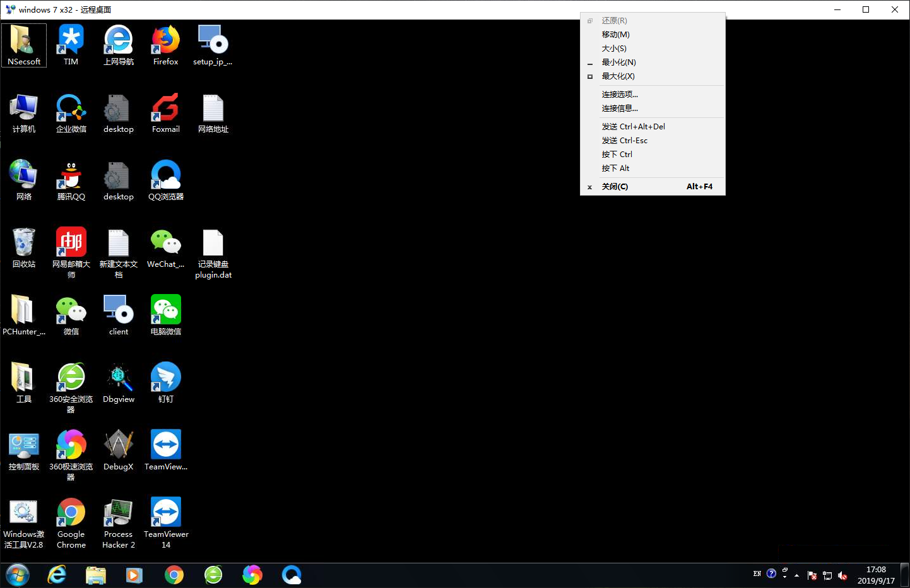Launch 电脑微信 green shortcut

tap(166, 315)
